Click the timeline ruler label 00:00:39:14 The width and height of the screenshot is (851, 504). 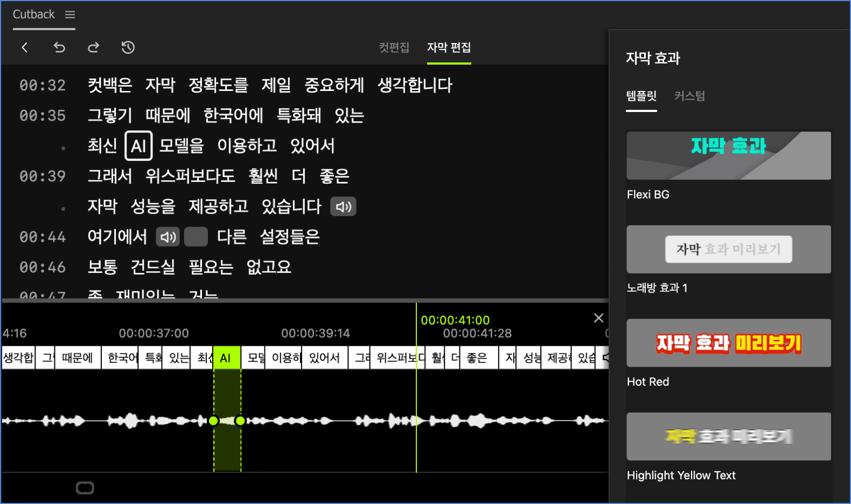[316, 333]
